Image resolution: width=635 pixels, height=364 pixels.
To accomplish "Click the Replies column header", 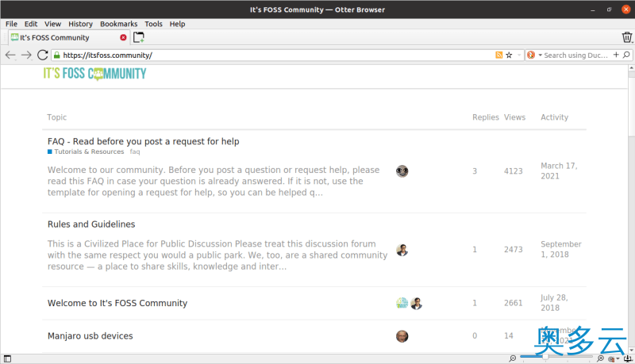I will 486,117.
